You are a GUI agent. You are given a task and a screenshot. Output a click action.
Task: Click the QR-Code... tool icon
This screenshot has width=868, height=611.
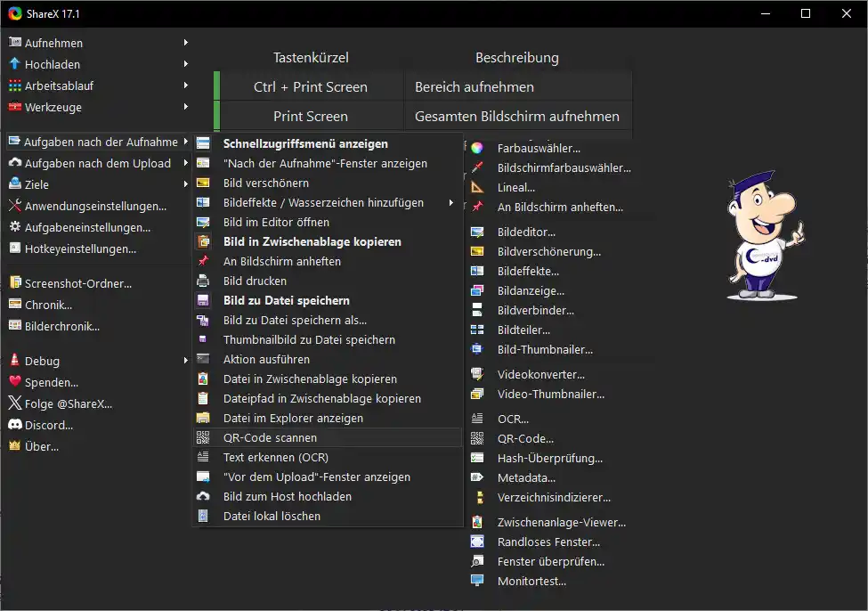pyautogui.click(x=477, y=438)
